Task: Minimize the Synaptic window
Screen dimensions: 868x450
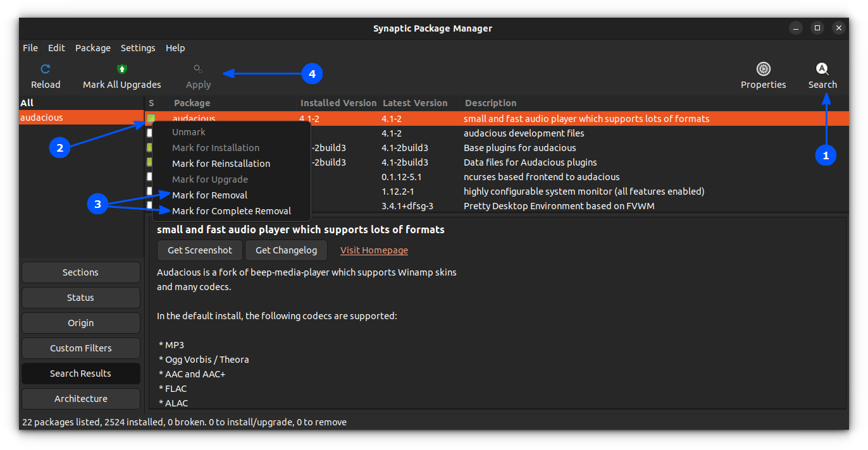Action: click(796, 28)
